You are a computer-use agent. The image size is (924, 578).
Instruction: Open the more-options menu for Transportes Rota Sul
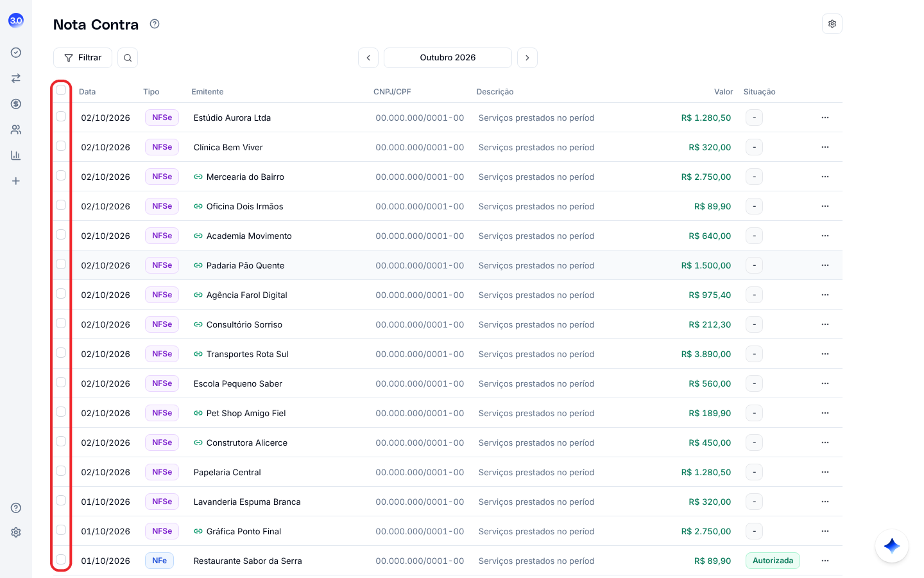coord(825,354)
